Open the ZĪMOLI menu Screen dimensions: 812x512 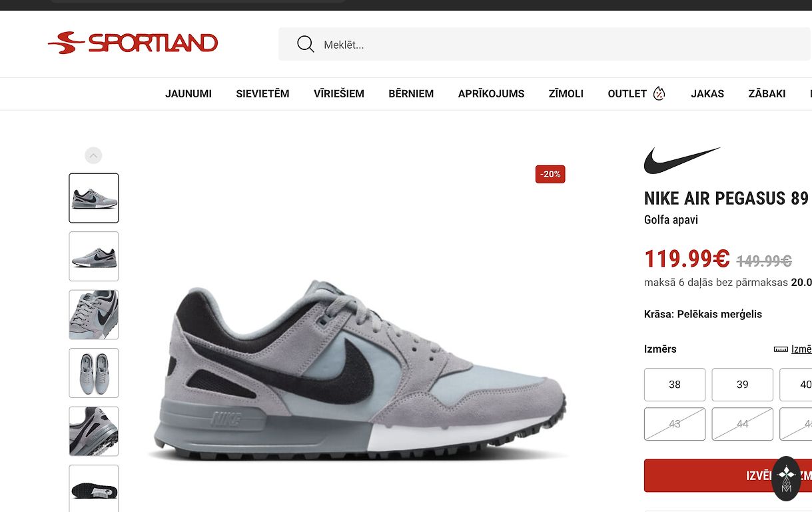(566, 94)
